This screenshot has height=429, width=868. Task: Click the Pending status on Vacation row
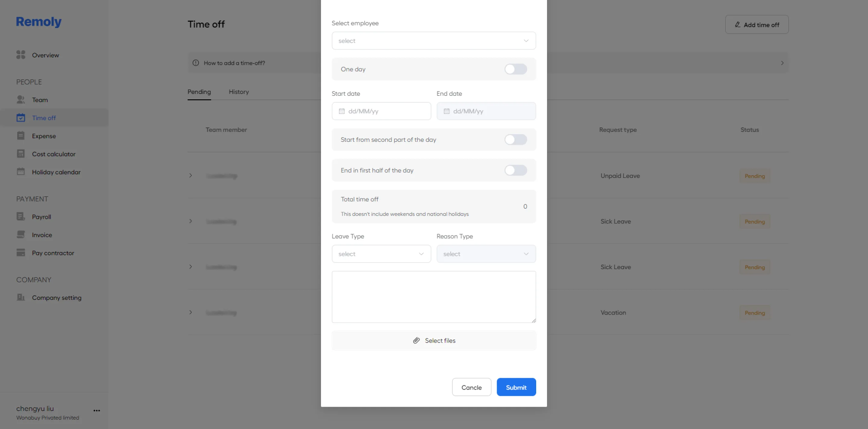[x=754, y=312]
